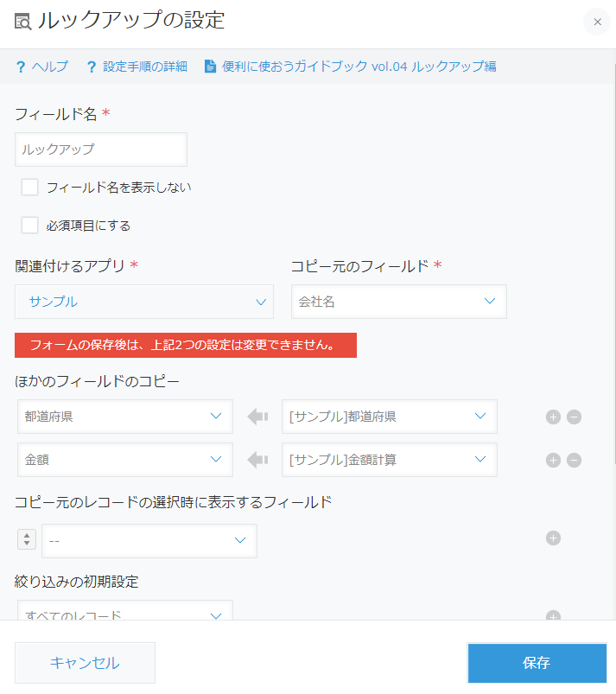Click the reorder stepper beside the -- field
The image size is (616, 694).
(x=26, y=538)
